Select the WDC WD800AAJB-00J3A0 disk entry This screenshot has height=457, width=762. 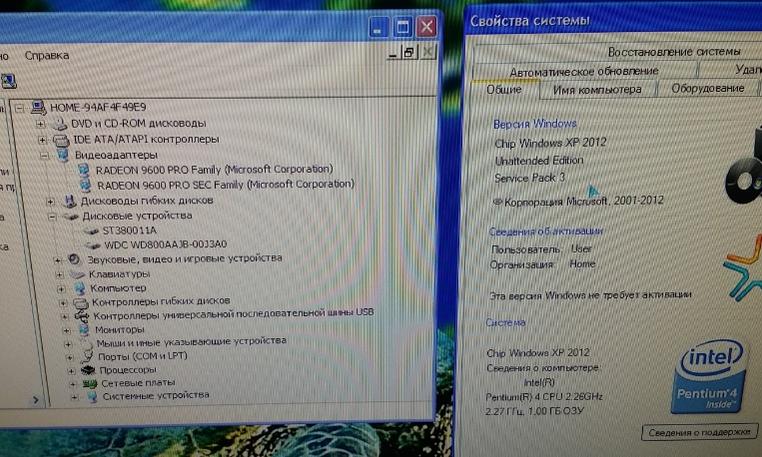165,245
